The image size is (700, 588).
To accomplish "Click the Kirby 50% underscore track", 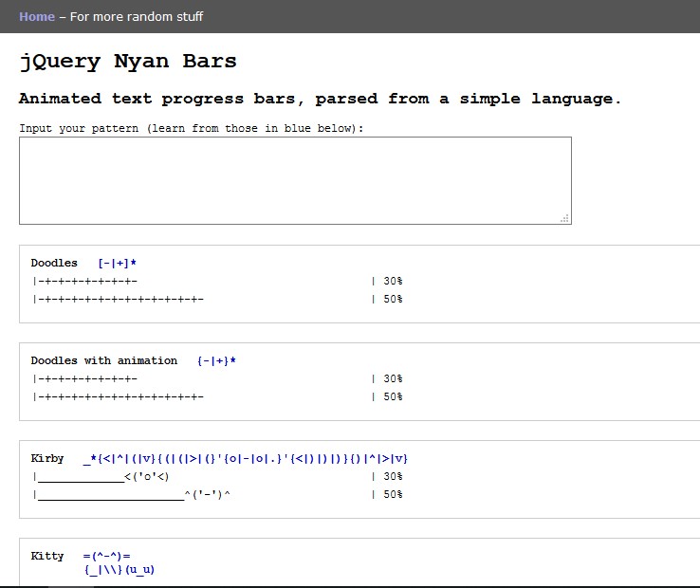I will pyautogui.click(x=109, y=494).
